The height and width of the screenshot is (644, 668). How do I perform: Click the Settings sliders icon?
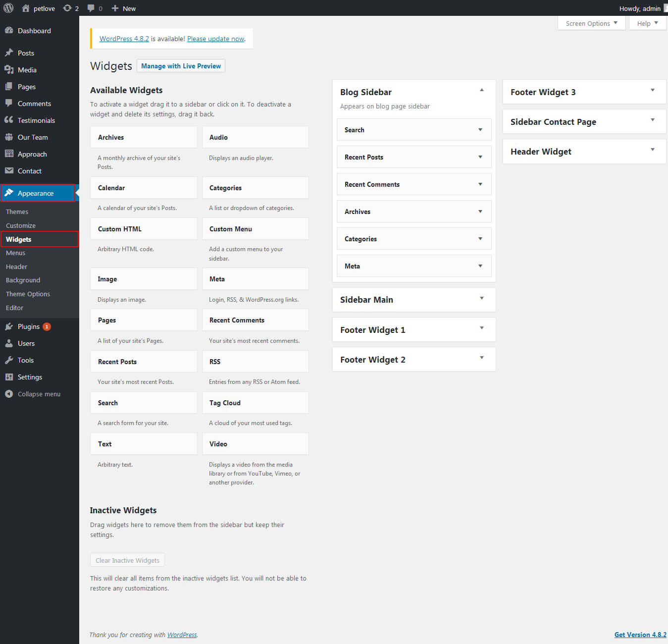[x=9, y=376]
